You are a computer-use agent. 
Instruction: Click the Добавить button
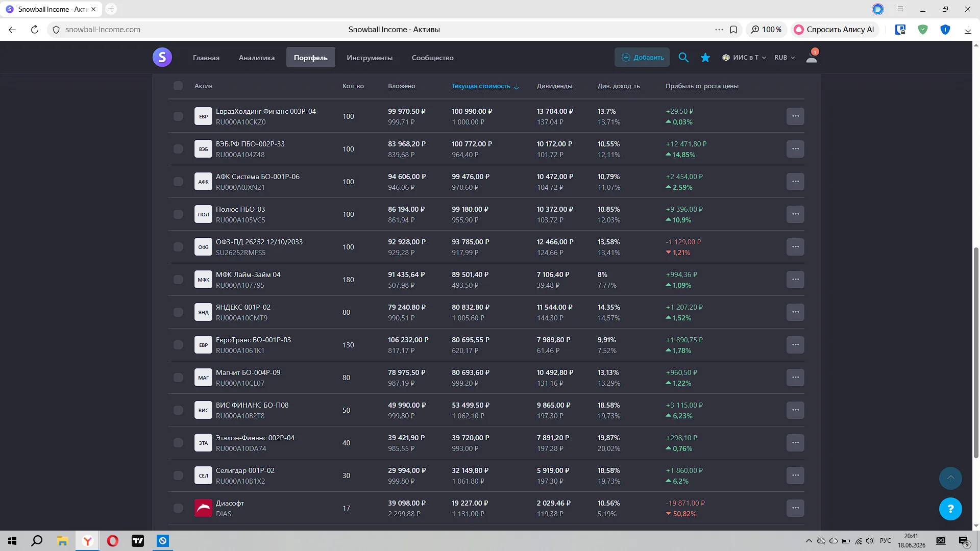tap(642, 58)
